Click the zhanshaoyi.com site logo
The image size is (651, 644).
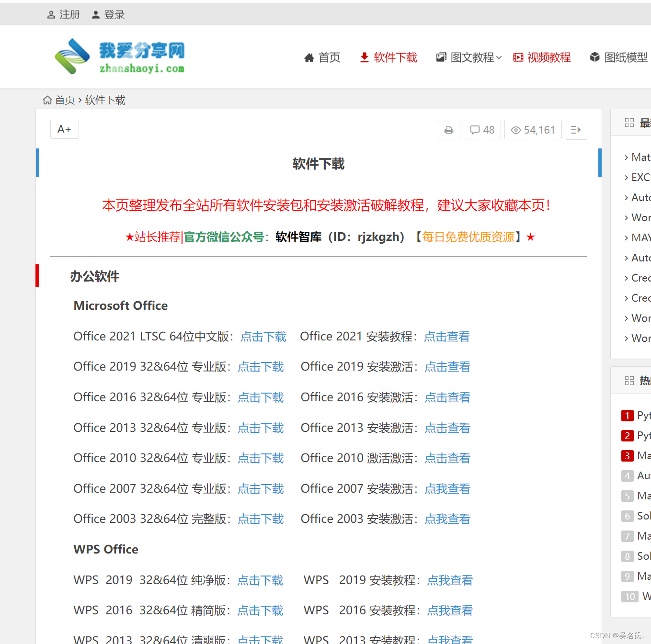pos(120,56)
